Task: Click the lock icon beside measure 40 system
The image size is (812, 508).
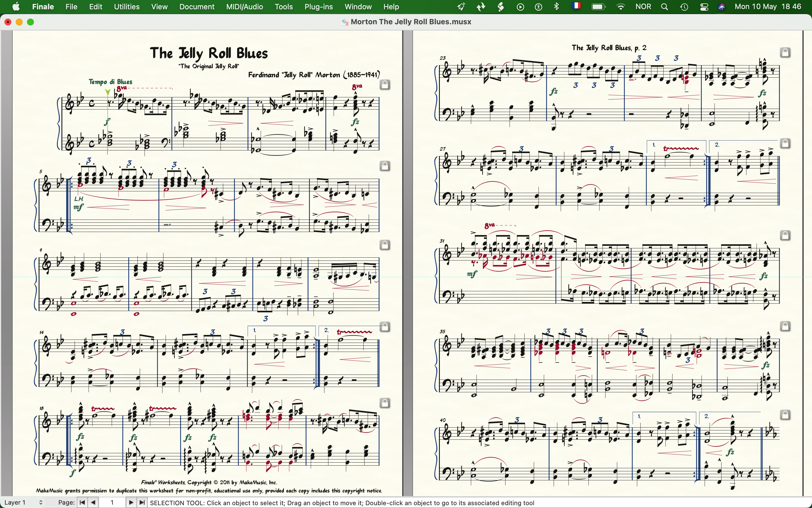Action: pos(786,415)
